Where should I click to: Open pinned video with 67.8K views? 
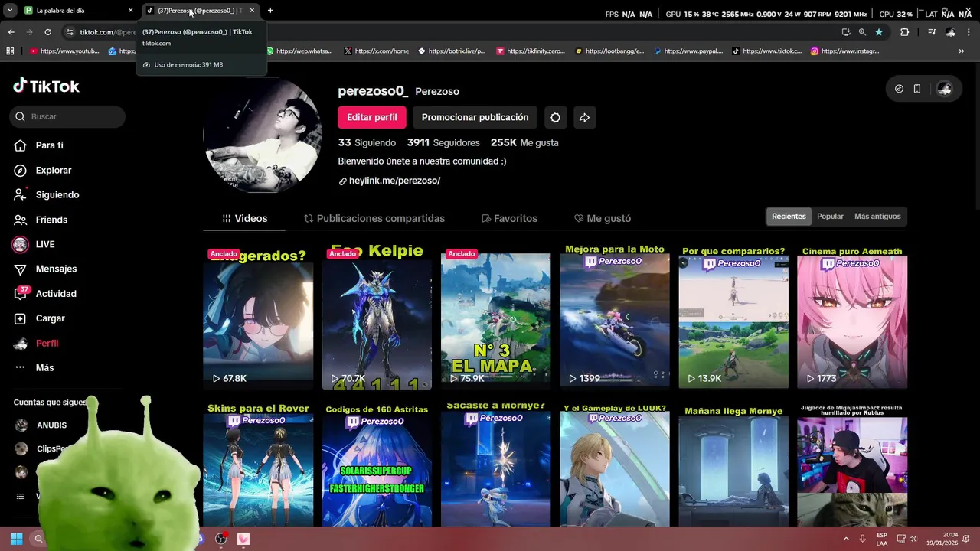(258, 317)
